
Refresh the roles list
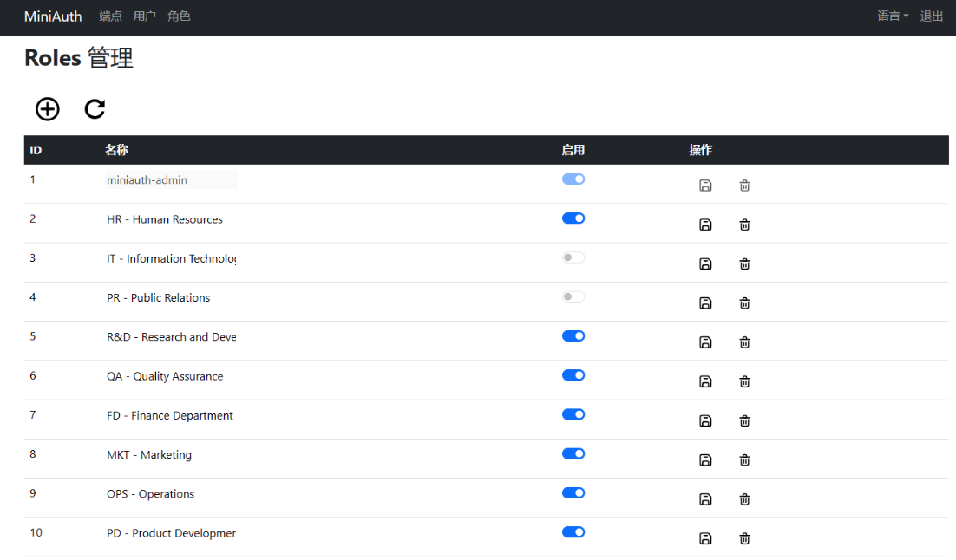pos(95,109)
